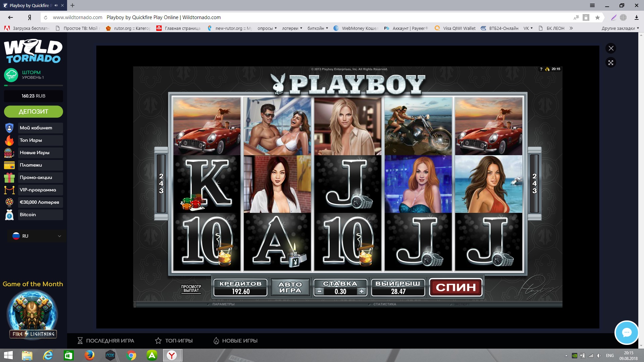Select Промо-акции sidebar menu item
644x362 pixels.
point(36,177)
